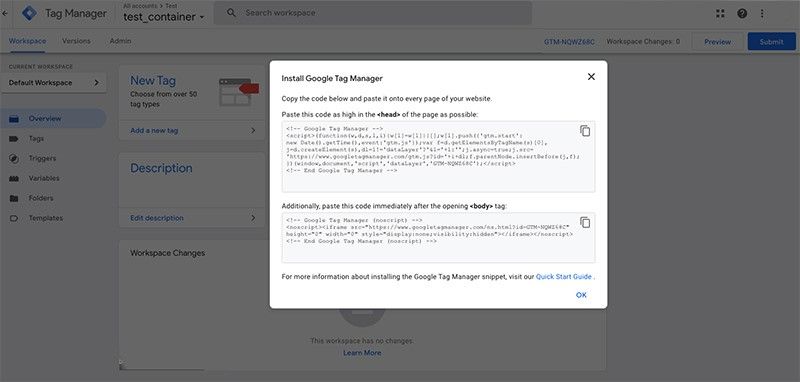
Task: Click the Templates icon in sidebar
Action: coord(14,218)
